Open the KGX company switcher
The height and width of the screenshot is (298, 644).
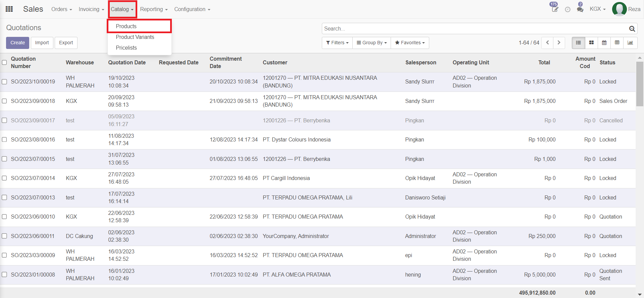click(x=598, y=9)
